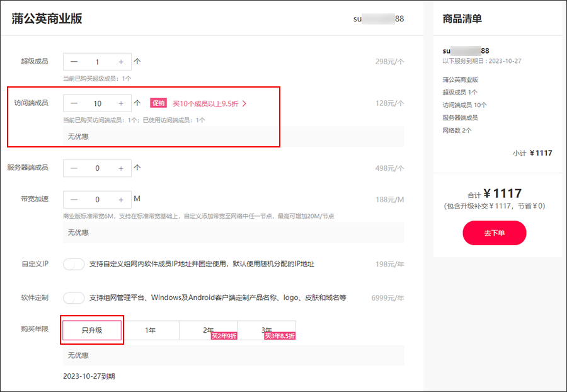Enable the 软件定制 toggle switch
Screen dimensions: 567x392
coord(74,298)
